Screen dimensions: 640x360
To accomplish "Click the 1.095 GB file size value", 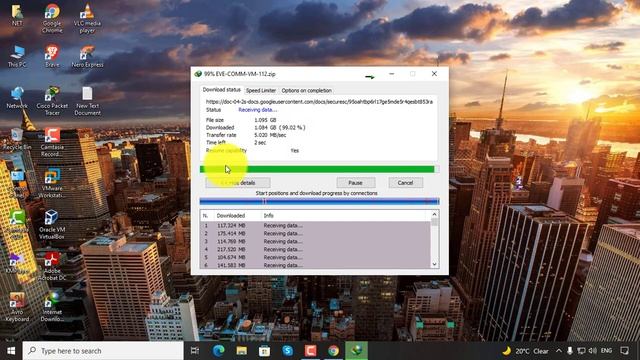I will [x=265, y=120].
